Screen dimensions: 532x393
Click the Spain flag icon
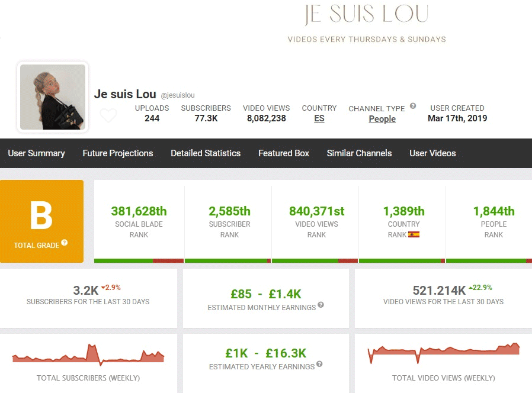point(414,234)
